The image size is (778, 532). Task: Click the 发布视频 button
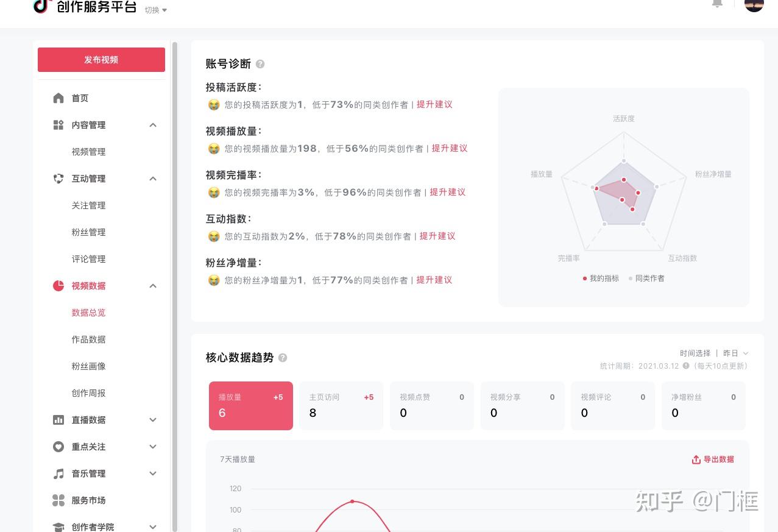point(101,60)
